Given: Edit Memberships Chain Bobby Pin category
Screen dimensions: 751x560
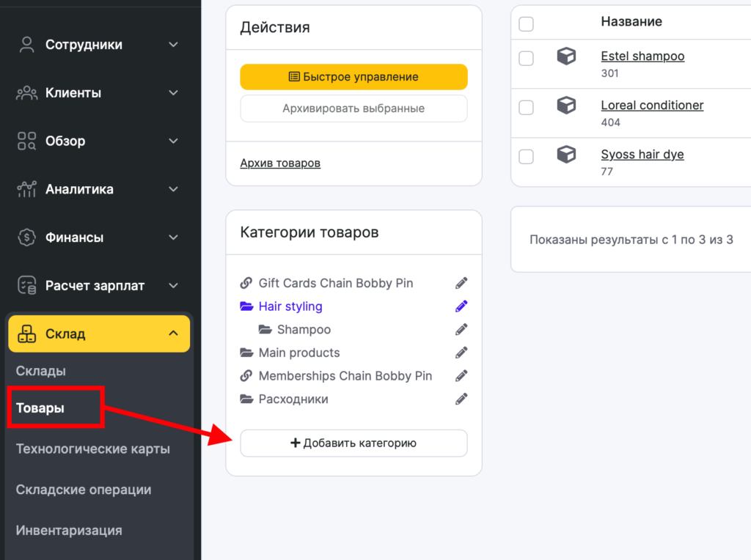Looking at the screenshot, I should click(461, 376).
